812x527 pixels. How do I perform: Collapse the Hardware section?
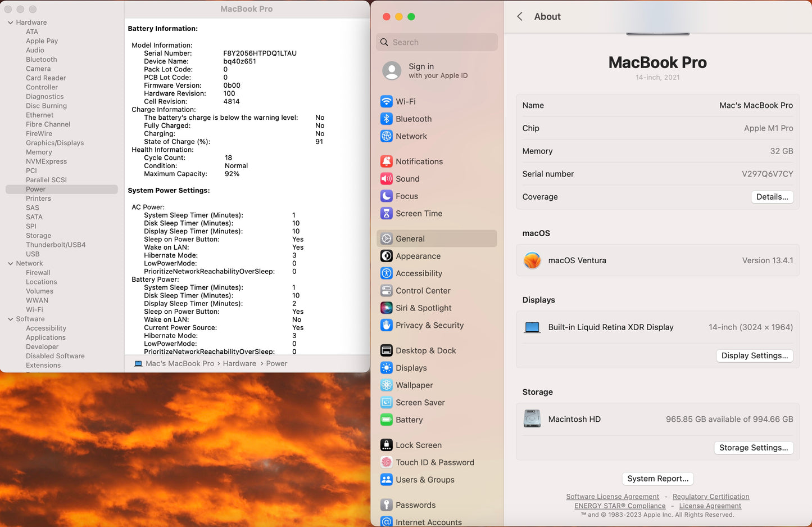coord(10,22)
